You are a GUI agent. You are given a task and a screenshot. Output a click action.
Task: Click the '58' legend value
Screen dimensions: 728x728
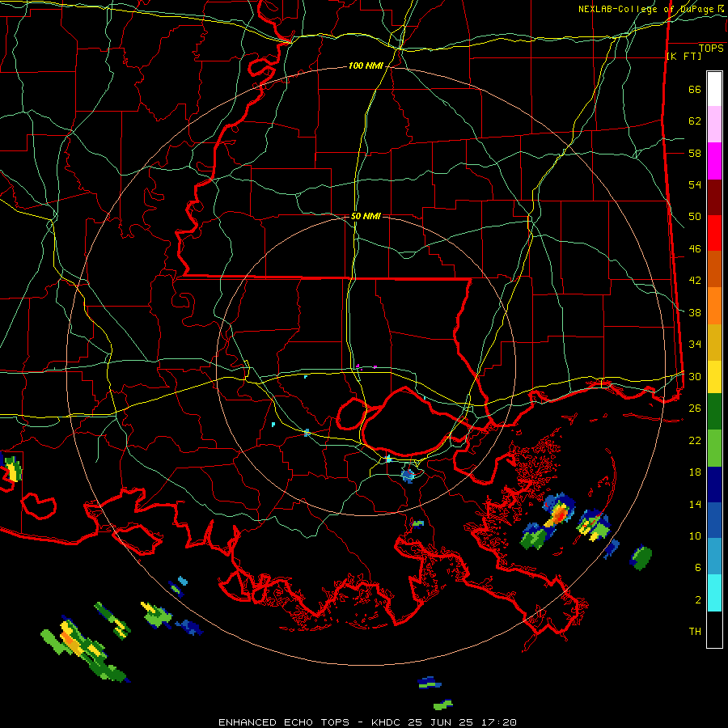(695, 153)
